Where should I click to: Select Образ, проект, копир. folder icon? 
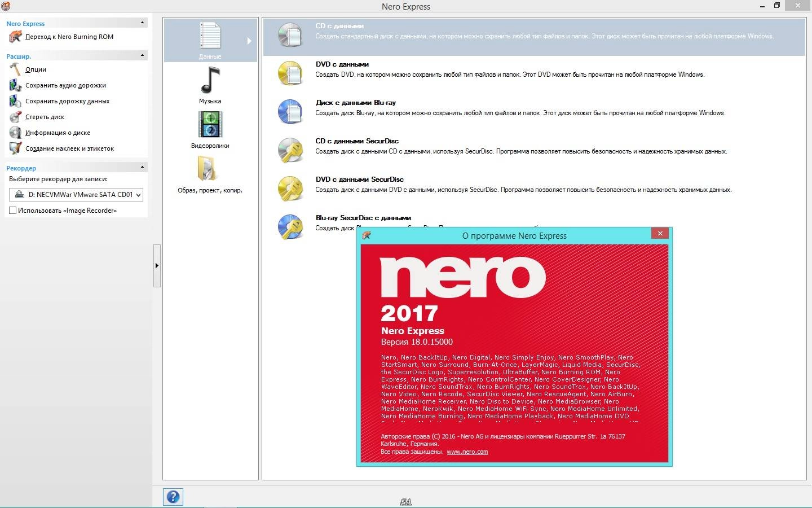207,169
